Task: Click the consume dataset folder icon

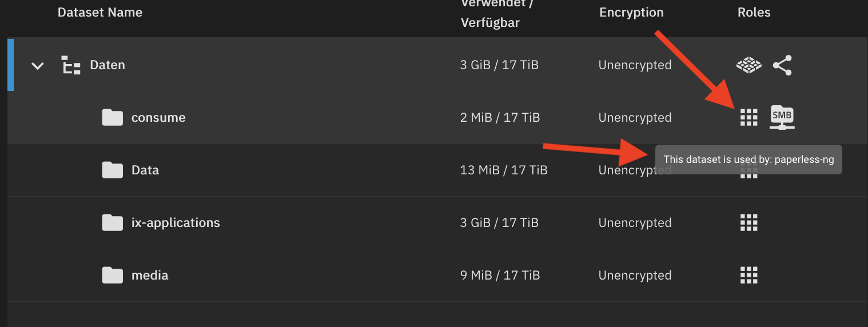Action: tap(113, 118)
